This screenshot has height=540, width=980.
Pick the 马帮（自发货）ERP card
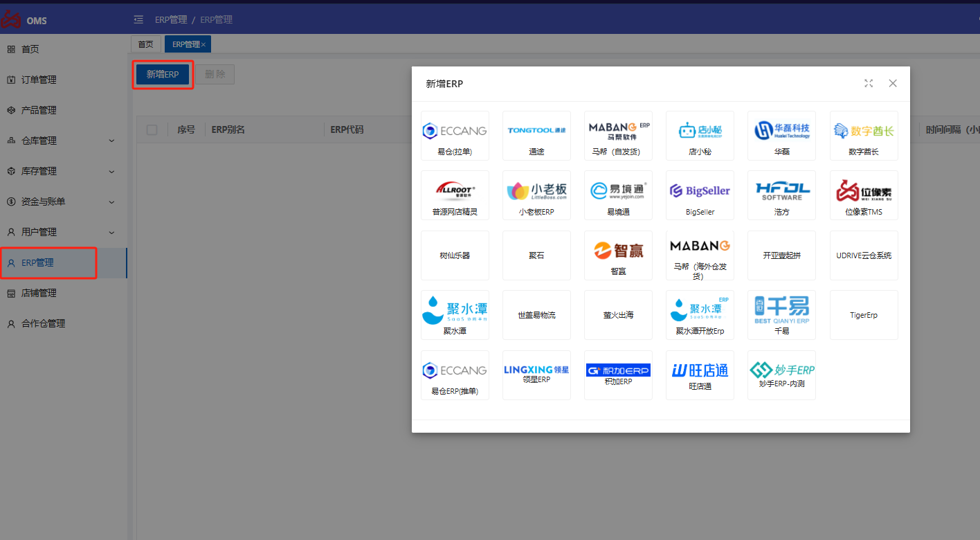[618, 136]
